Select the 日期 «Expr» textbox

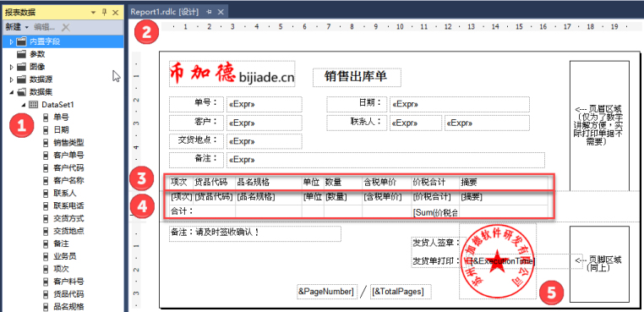coord(459,104)
